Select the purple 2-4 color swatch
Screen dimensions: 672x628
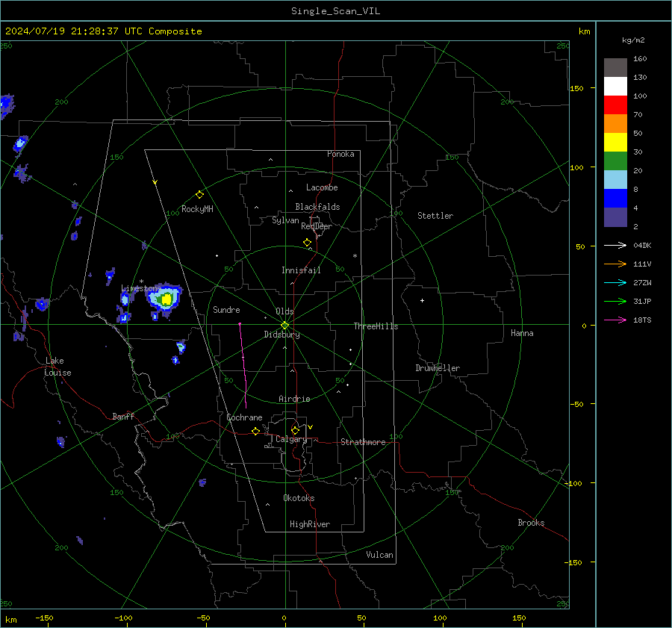coord(615,217)
